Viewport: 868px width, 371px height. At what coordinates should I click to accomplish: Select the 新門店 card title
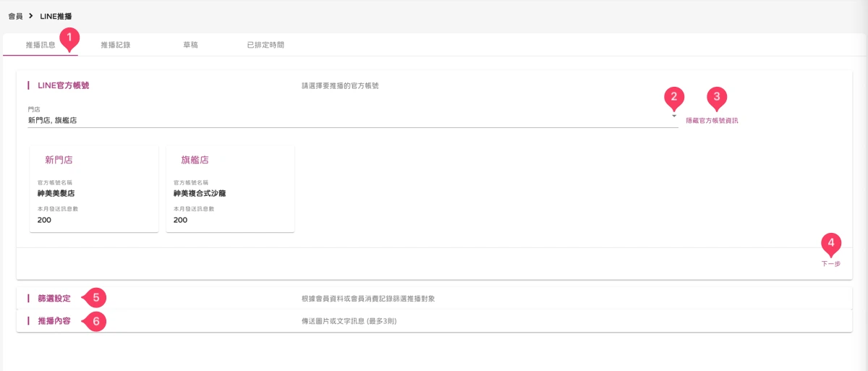pyautogui.click(x=59, y=160)
